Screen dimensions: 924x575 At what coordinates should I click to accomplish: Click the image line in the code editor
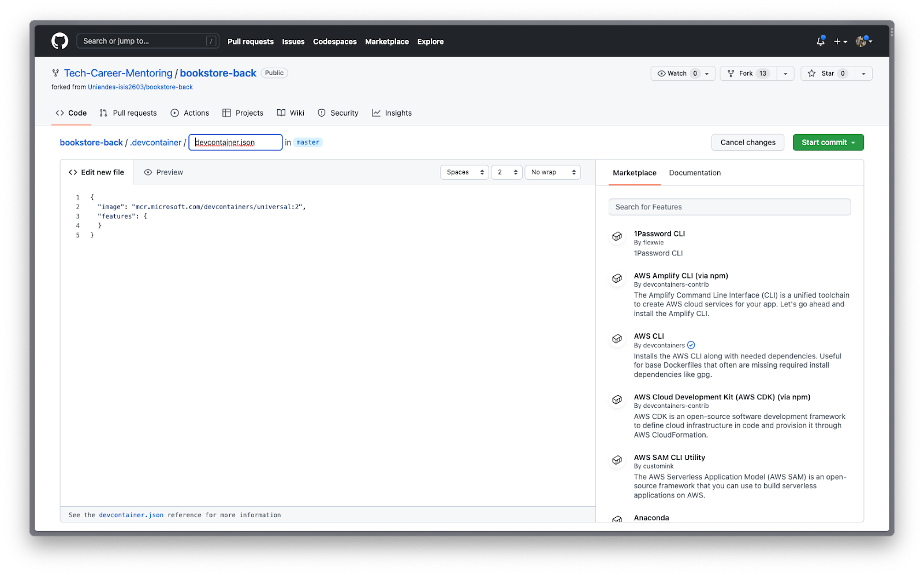[x=202, y=206]
